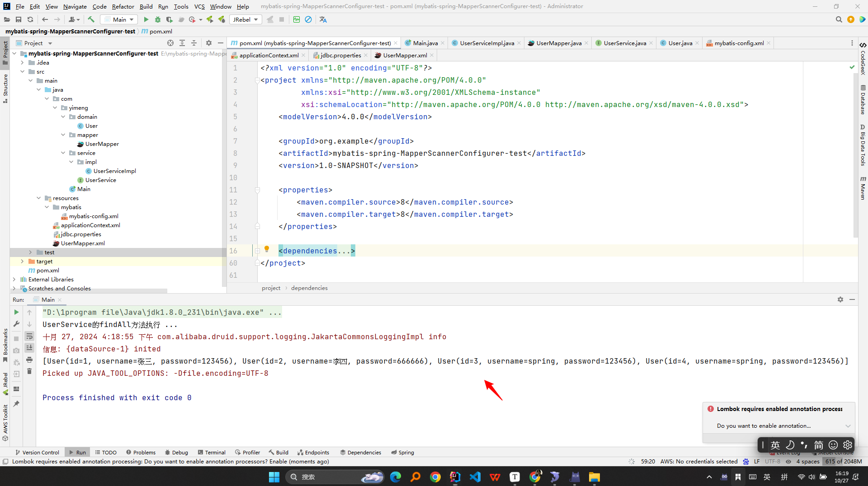This screenshot has height=486, width=868.
Task: Open applicationContext.xml editor tab
Action: click(269, 55)
